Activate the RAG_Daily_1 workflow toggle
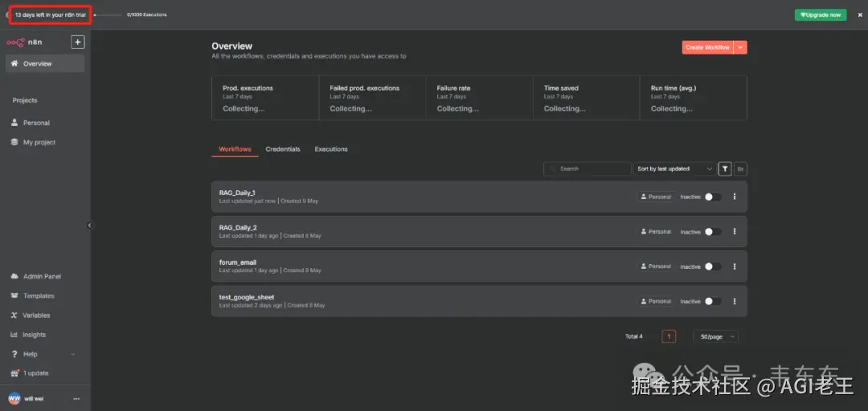This screenshot has width=868, height=411. click(713, 197)
